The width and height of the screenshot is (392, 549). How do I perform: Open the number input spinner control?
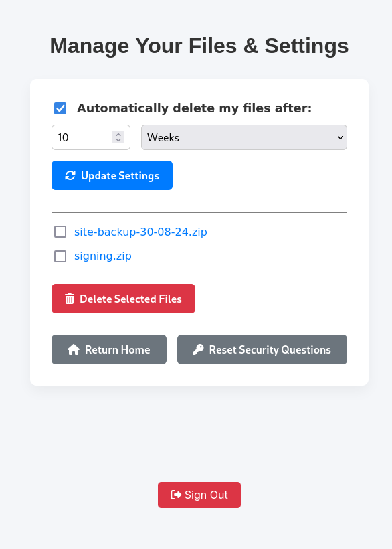[118, 137]
